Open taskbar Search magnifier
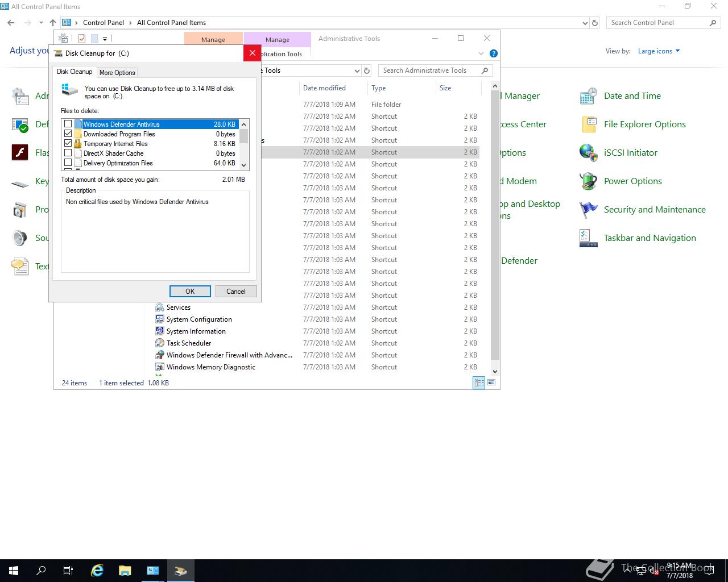This screenshot has height=582, width=728. click(41, 571)
